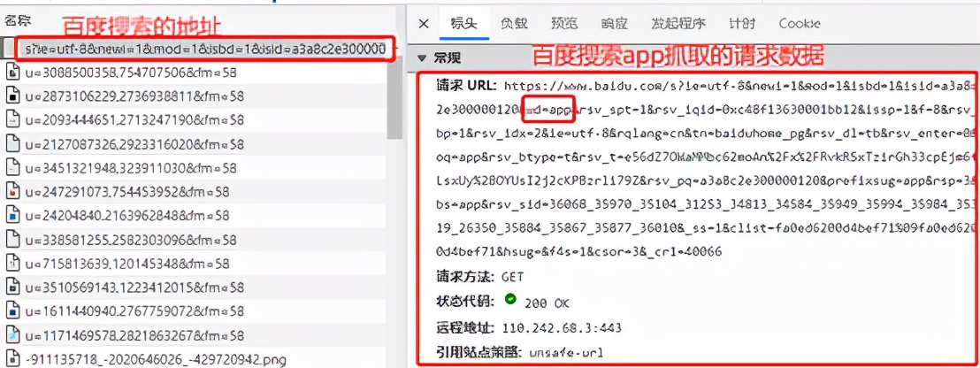The image size is (980, 368).
Task: Open the 预览 tab
Action: click(x=563, y=24)
